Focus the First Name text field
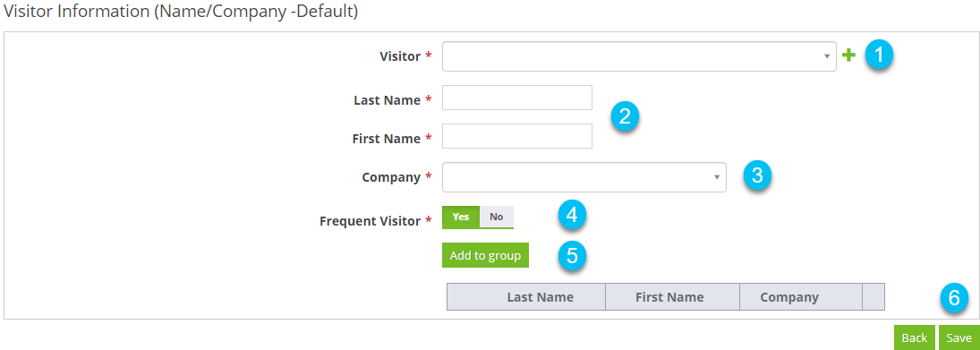This screenshot has width=980, height=350. [517, 136]
